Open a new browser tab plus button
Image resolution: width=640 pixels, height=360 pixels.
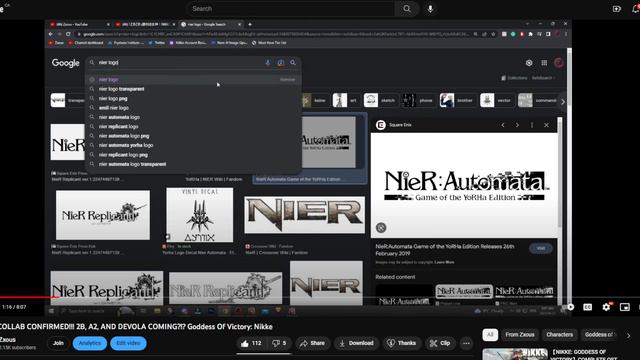[x=250, y=24]
